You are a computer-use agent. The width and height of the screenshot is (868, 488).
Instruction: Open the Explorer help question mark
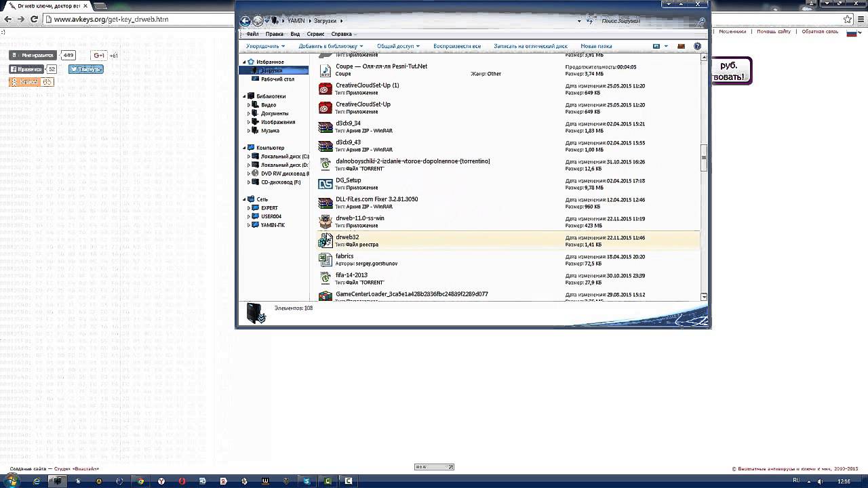point(697,46)
